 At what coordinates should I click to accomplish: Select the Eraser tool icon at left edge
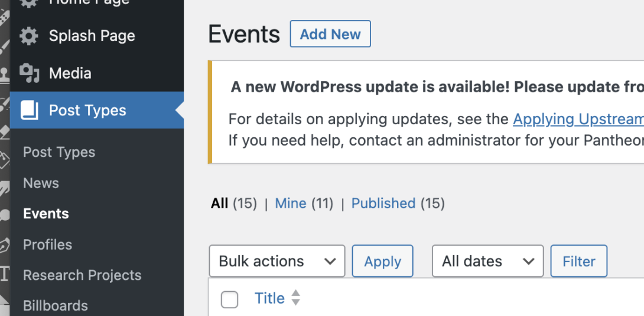[4, 132]
